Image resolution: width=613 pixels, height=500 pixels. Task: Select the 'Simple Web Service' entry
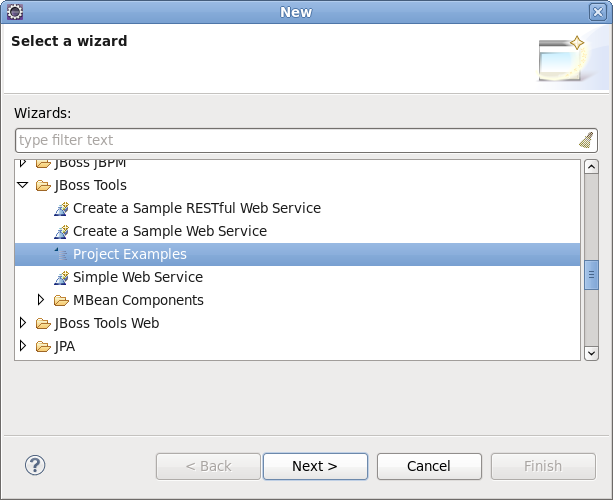coord(138,278)
